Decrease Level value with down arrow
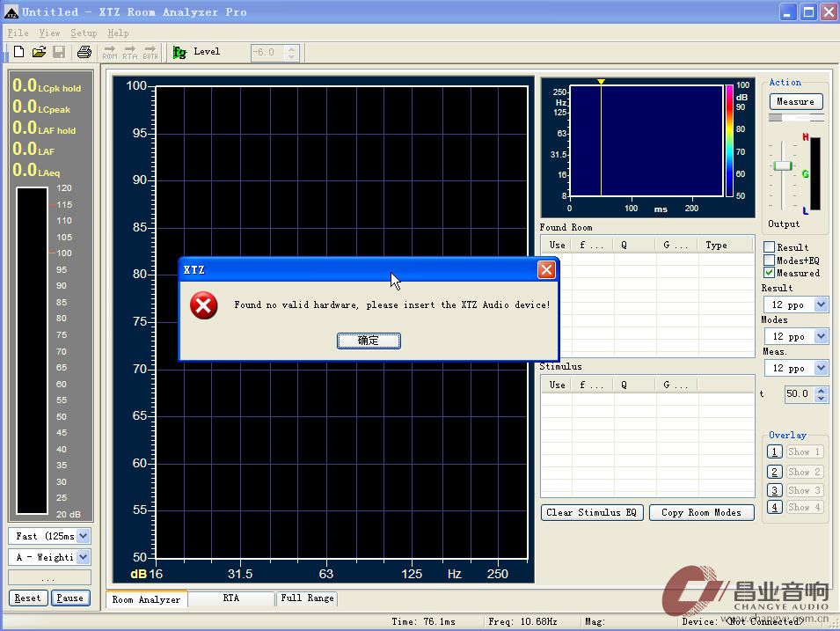840x631 pixels. click(x=291, y=56)
